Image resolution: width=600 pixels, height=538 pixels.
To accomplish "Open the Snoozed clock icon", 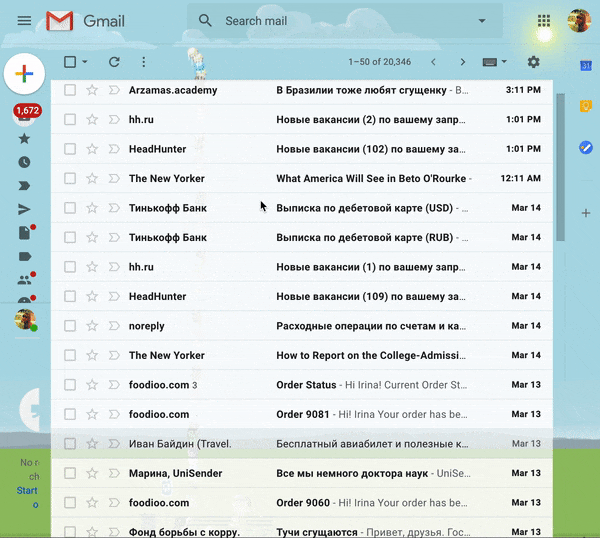I will [24, 162].
